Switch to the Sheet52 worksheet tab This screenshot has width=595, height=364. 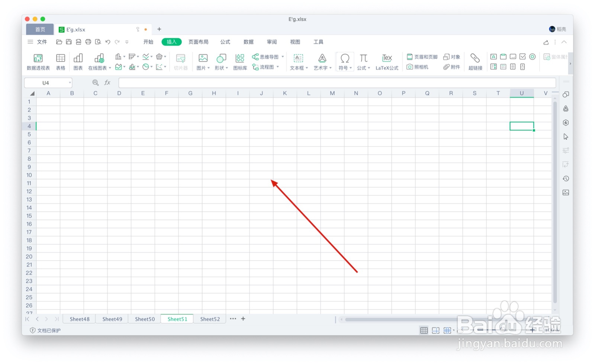[210, 319]
